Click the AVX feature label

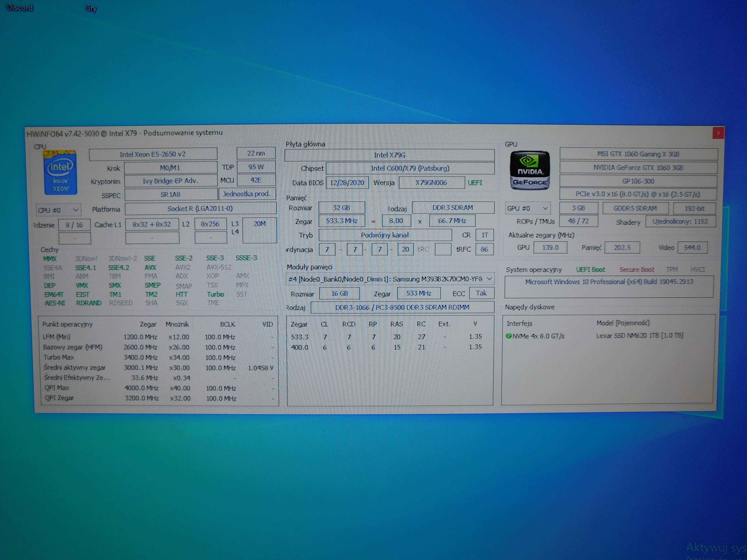point(150,267)
